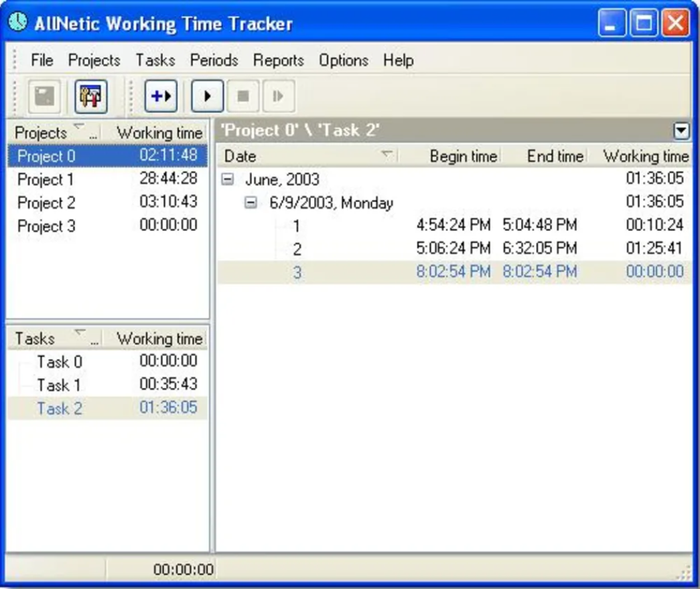Select Project 2 in the projects list

(108, 202)
